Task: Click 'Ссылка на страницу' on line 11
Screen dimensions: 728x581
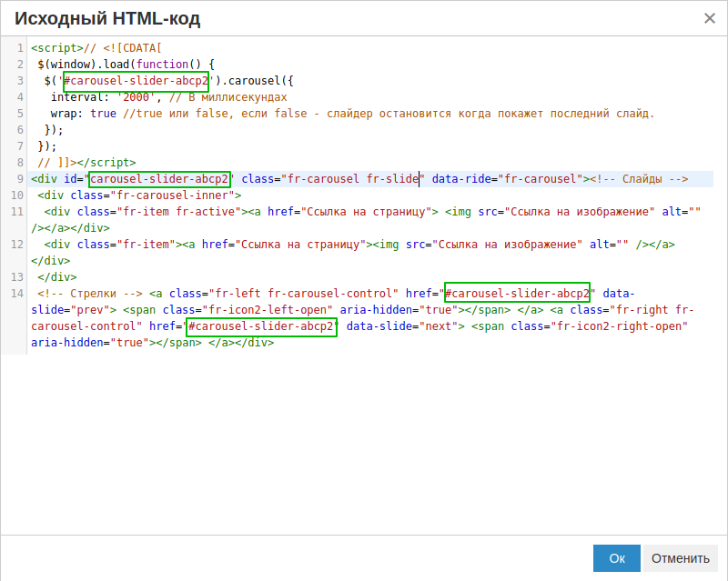Action: pos(367,212)
